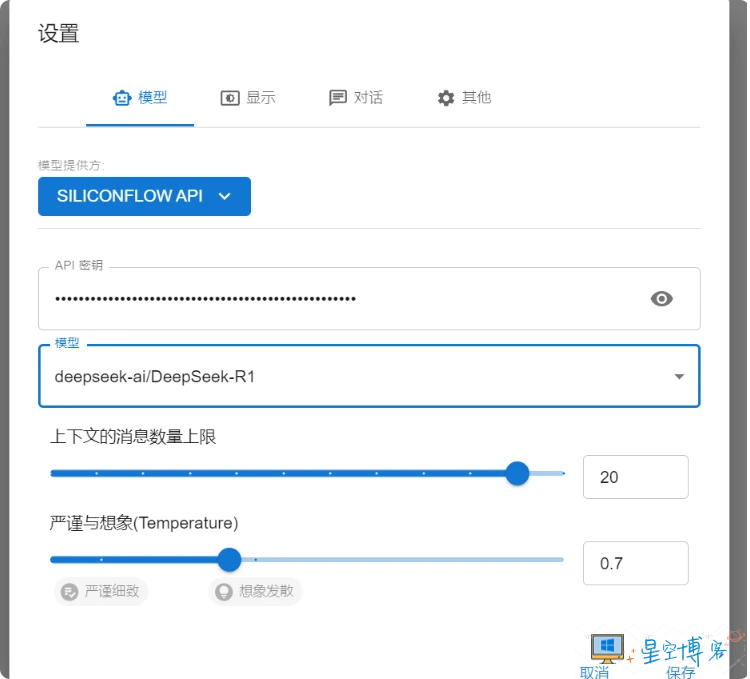750x679 pixels.
Task: Switch to the 模型 tab
Action: coord(140,98)
